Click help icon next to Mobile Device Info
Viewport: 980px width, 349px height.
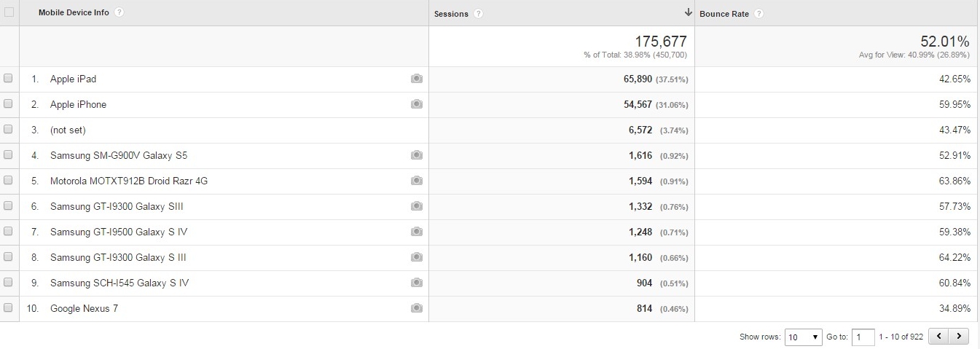[x=119, y=13]
